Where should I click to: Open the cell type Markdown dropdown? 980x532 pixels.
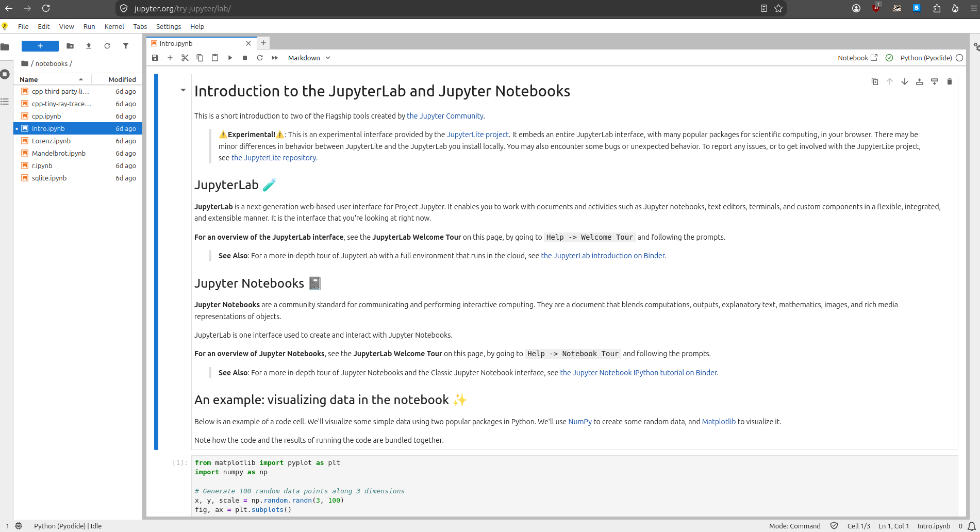tap(309, 58)
